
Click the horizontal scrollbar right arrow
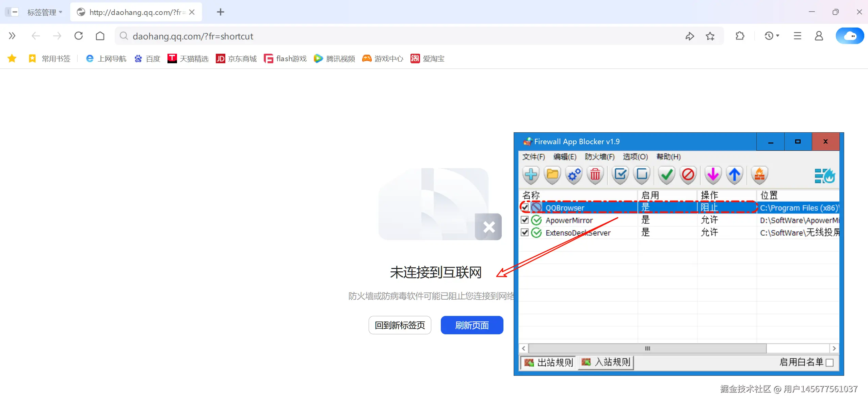click(x=834, y=348)
